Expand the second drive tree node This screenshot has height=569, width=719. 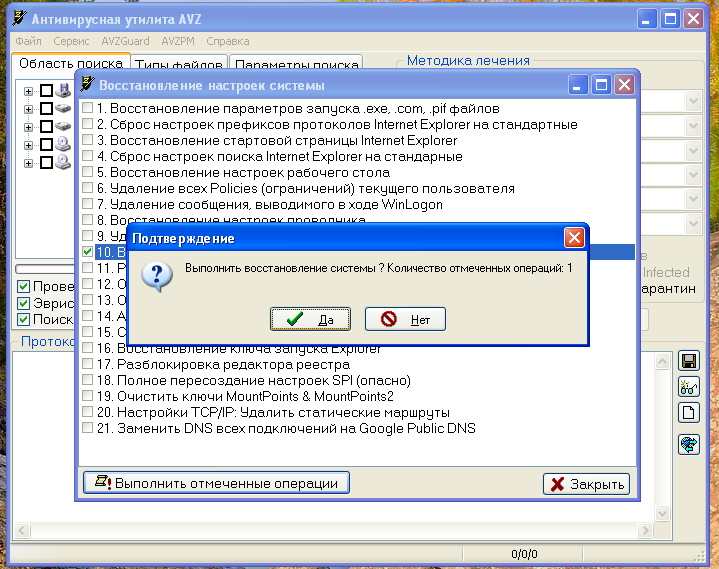(28, 109)
